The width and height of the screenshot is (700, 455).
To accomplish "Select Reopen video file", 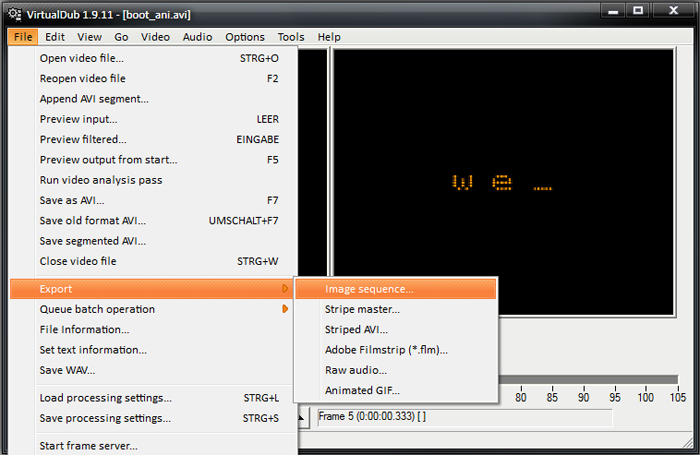I will point(153,79).
